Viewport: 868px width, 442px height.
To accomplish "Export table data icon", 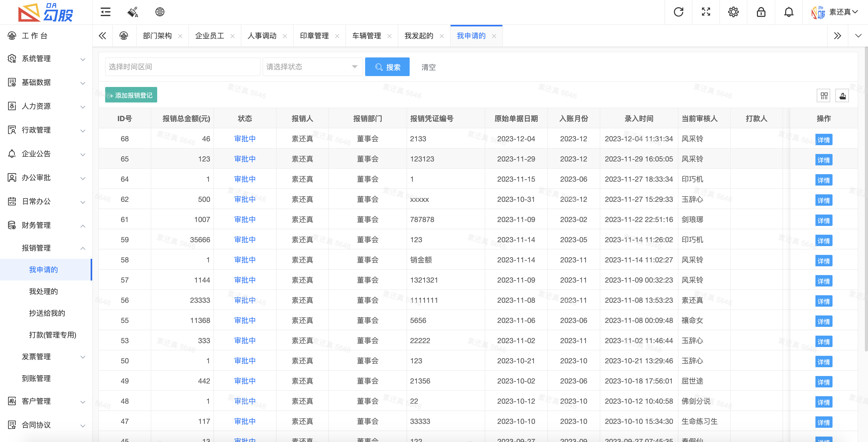I will 842,96.
